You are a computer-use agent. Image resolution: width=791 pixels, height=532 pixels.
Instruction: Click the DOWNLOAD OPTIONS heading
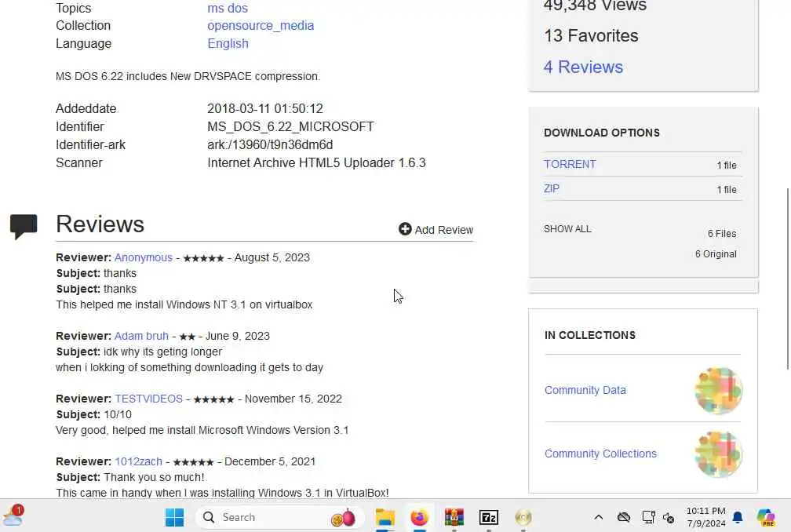(602, 133)
